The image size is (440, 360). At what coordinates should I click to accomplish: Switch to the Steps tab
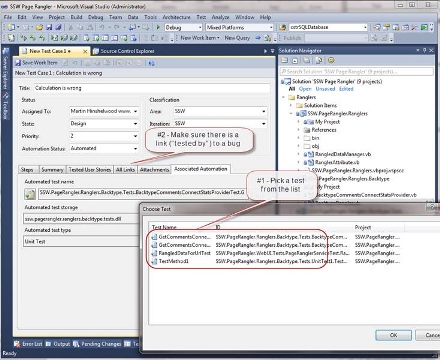(27, 170)
